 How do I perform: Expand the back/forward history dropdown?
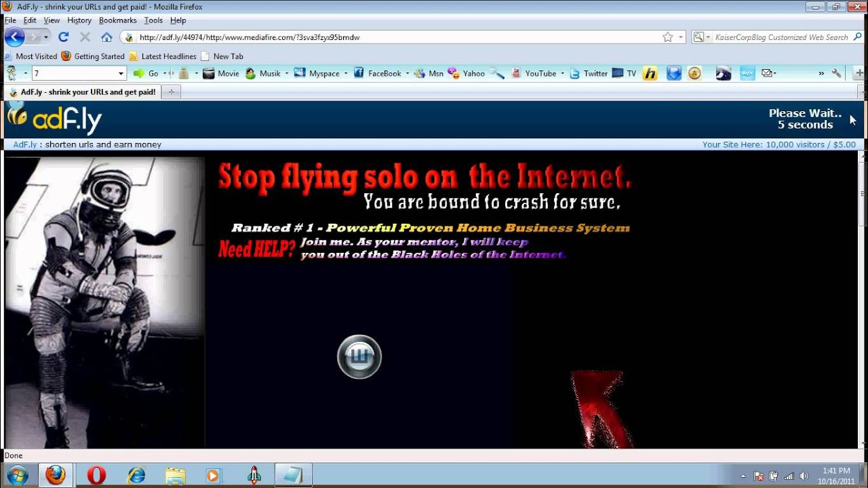46,37
